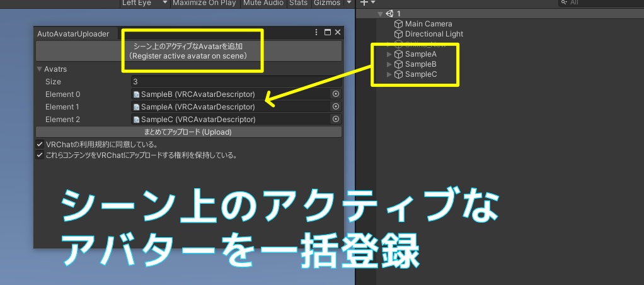Open object picker for Element 0

click(336, 94)
